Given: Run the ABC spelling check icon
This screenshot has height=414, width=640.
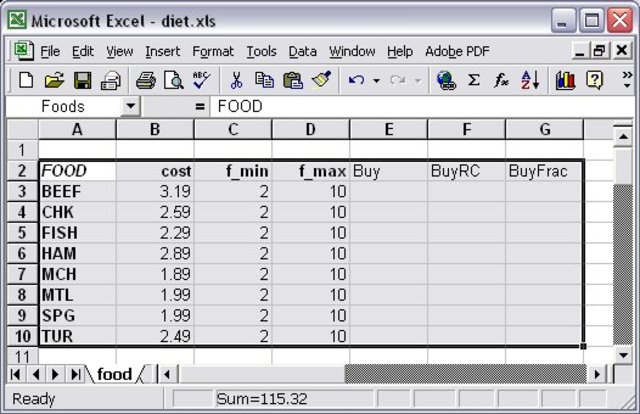Looking at the screenshot, I should pos(201,80).
